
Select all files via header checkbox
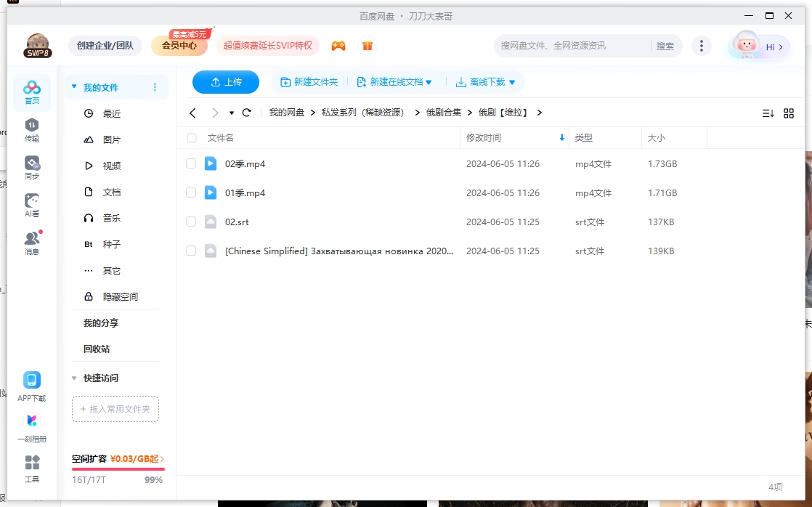point(191,137)
